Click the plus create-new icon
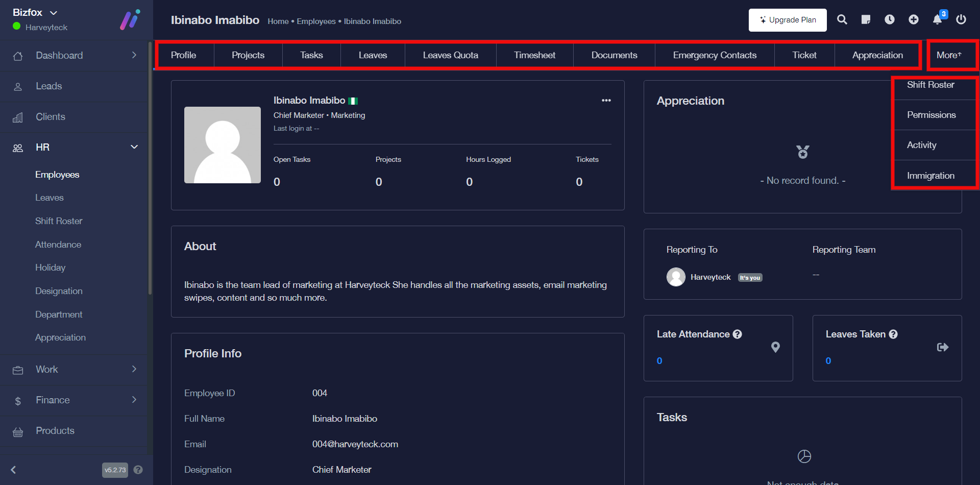Image resolution: width=980 pixels, height=485 pixels. (914, 20)
